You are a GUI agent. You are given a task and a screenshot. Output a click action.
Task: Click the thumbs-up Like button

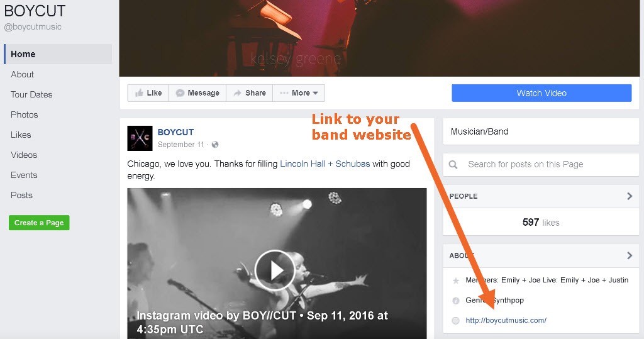click(x=148, y=93)
